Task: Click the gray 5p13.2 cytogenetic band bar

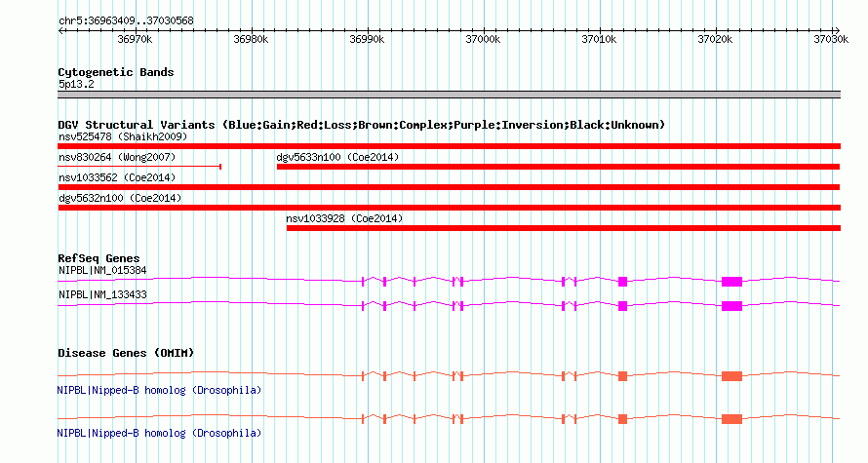Action: [x=449, y=95]
